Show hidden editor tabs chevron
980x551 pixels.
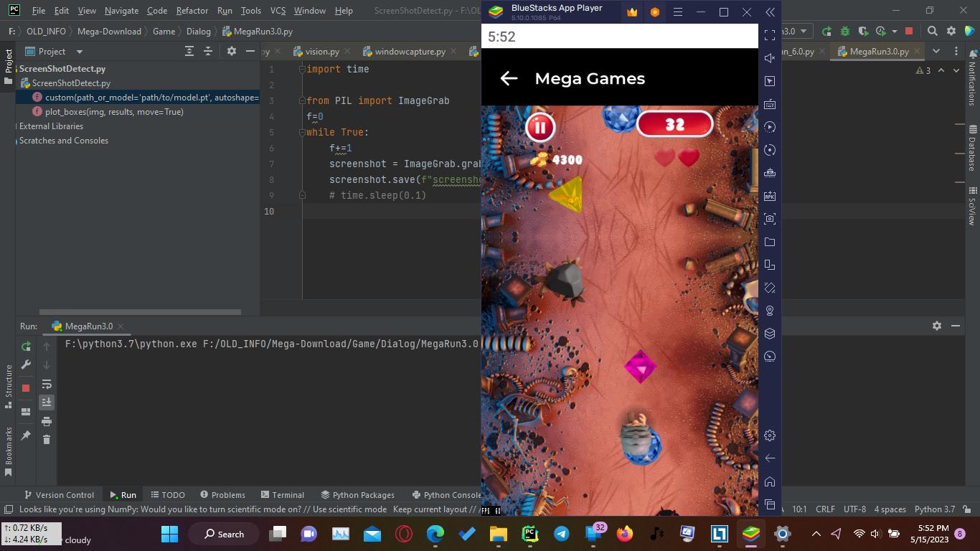(x=936, y=51)
